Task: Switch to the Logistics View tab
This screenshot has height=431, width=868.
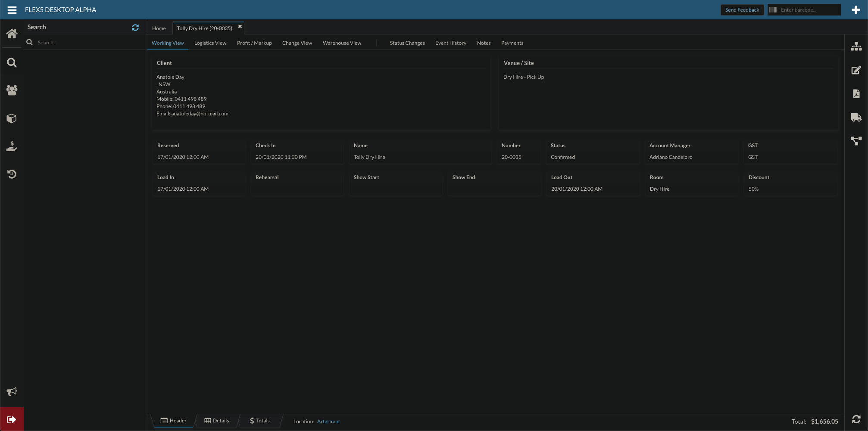Action: [210, 43]
